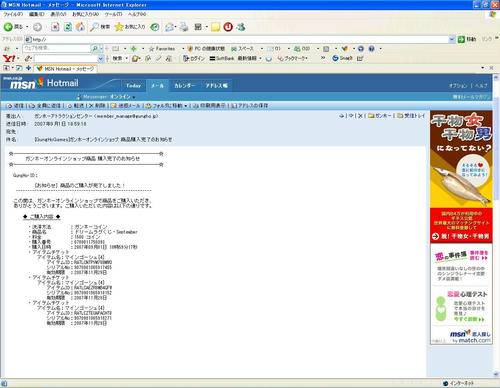
Task: Click the 印刷用表示 print view button
Action: (x=209, y=106)
